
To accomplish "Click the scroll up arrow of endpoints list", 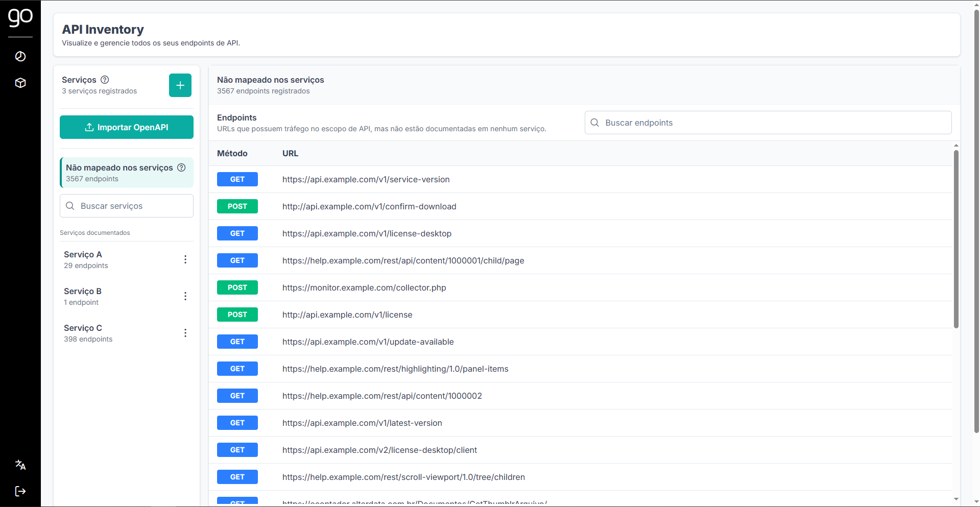I will (x=956, y=146).
